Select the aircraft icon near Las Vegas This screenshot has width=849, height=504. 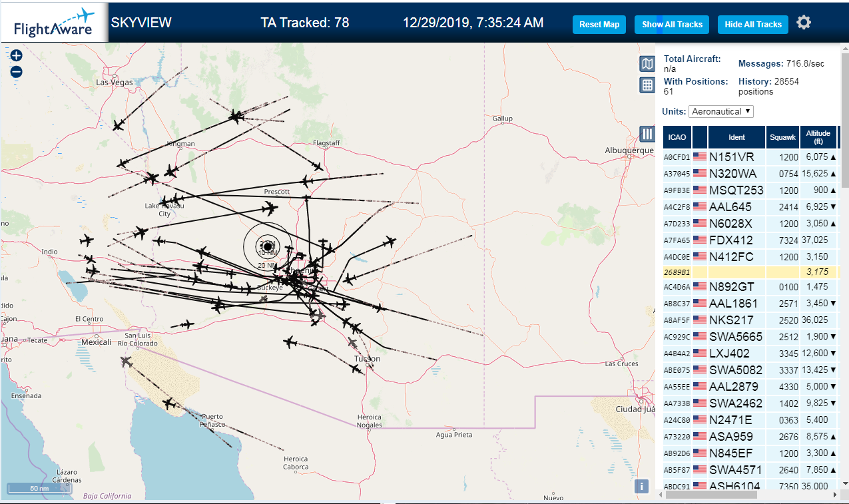tap(119, 125)
